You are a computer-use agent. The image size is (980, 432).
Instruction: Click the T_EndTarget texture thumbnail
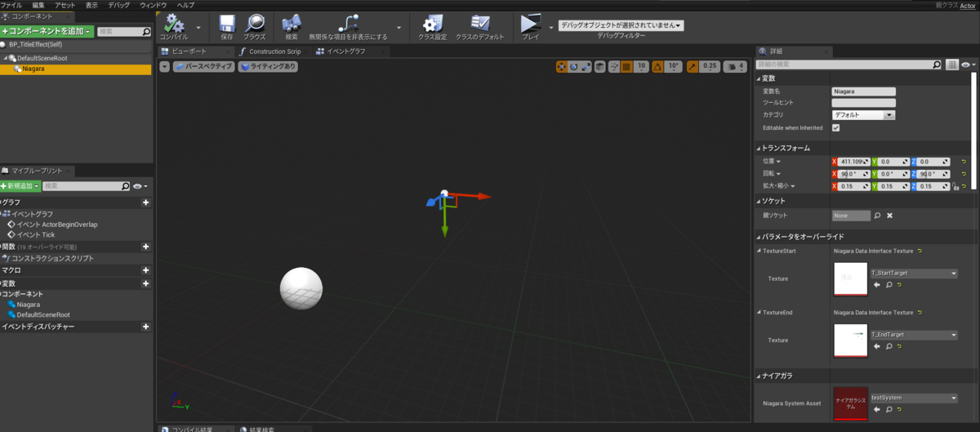coord(850,340)
